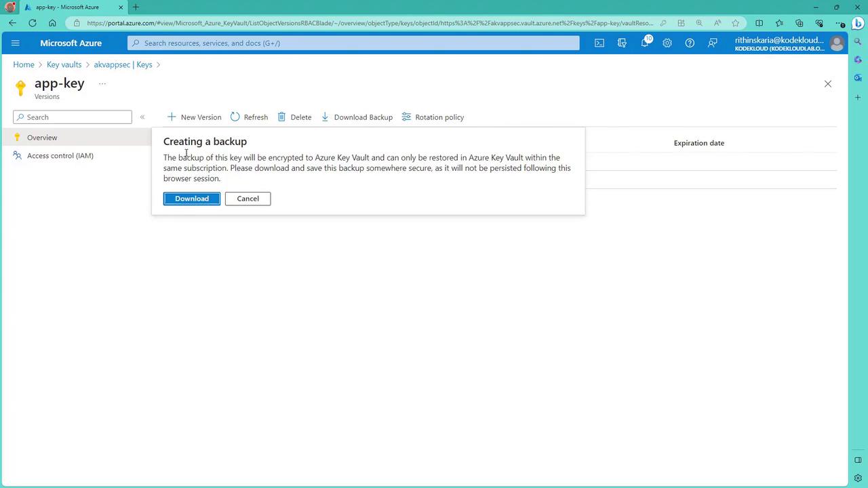868x488 pixels.
Task: Toggle browser split screen
Action: coord(759,23)
